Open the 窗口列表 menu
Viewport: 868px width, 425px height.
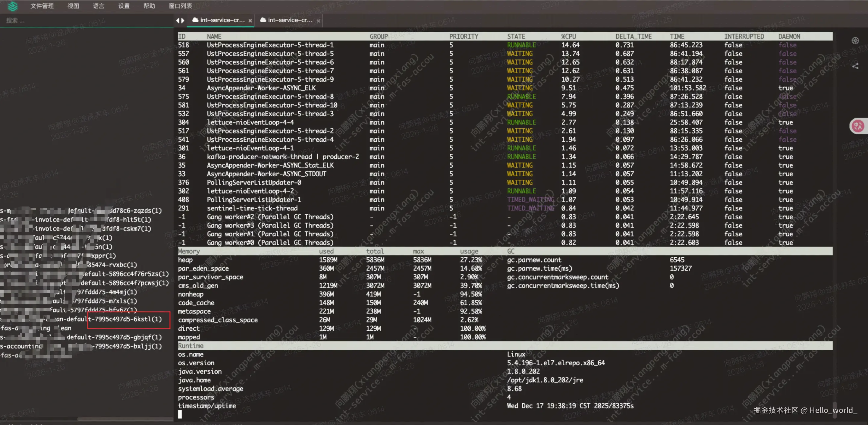click(180, 6)
